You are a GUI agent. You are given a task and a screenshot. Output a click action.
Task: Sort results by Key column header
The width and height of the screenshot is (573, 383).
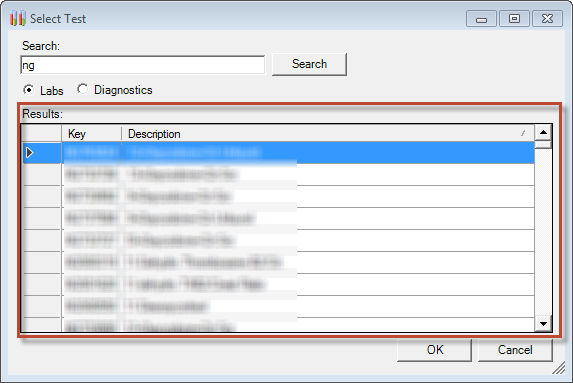[x=91, y=134]
